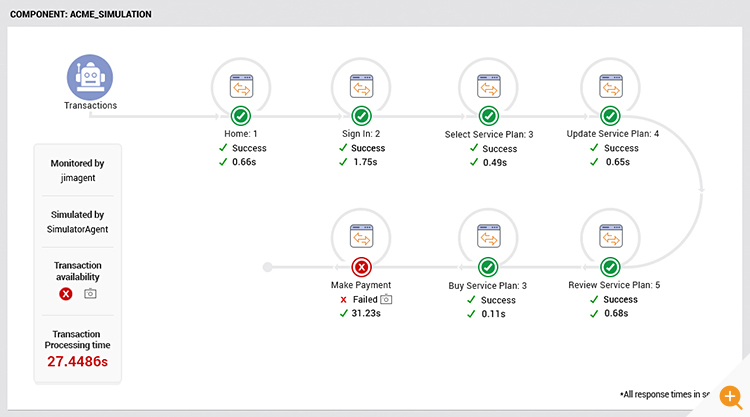The height and width of the screenshot is (417, 750).
Task: Click the Simulated by heading
Action: 77,214
